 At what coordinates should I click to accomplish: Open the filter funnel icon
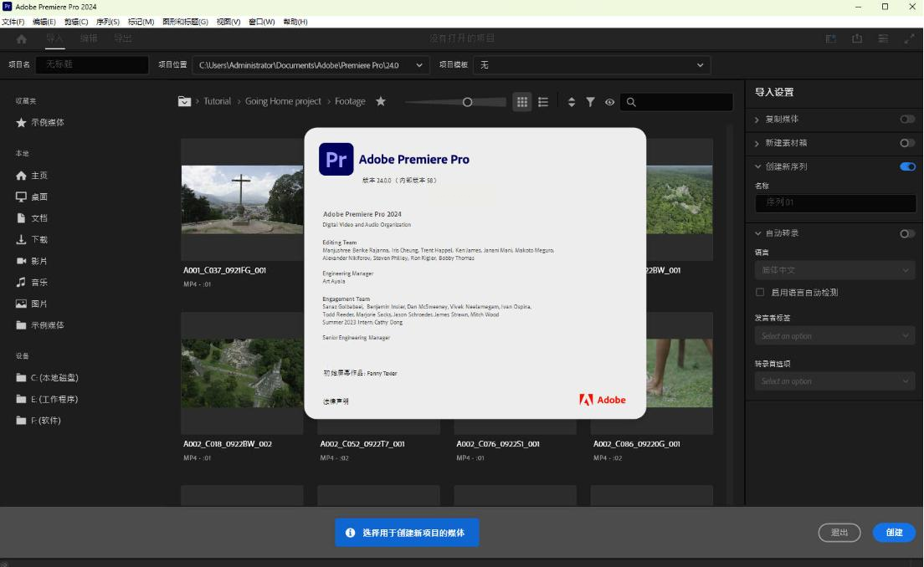(590, 102)
